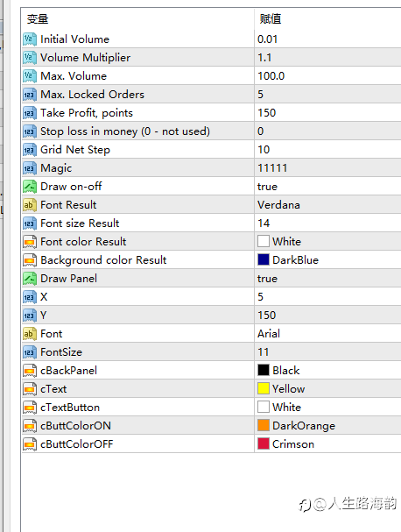Select the Magic value 11111
The width and height of the screenshot is (401, 532).
tap(272, 168)
